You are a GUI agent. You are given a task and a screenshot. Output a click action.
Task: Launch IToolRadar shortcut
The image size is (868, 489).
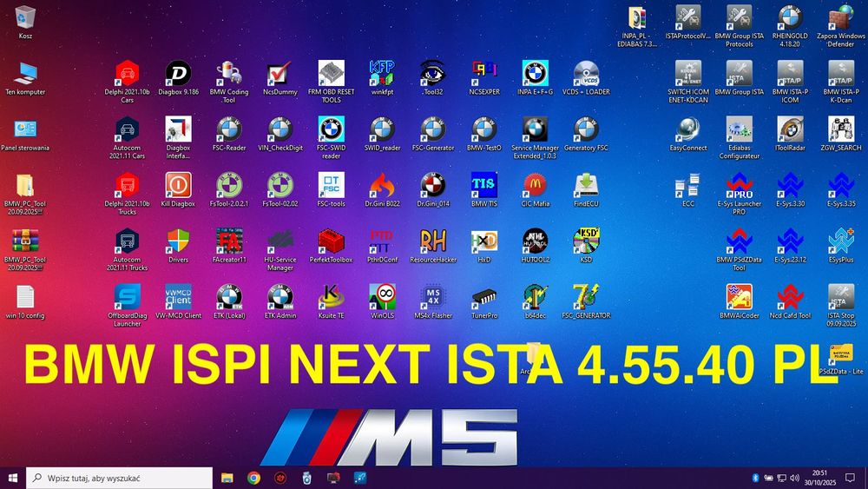[790, 129]
